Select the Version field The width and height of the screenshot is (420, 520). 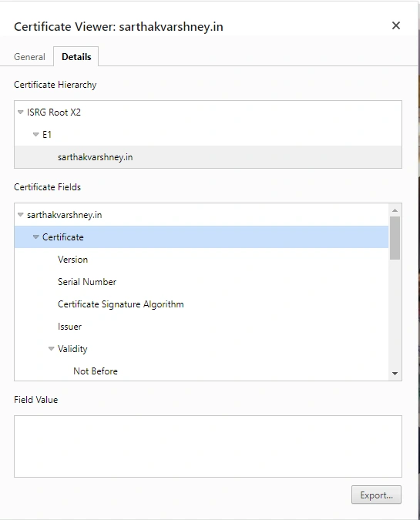coord(201,260)
